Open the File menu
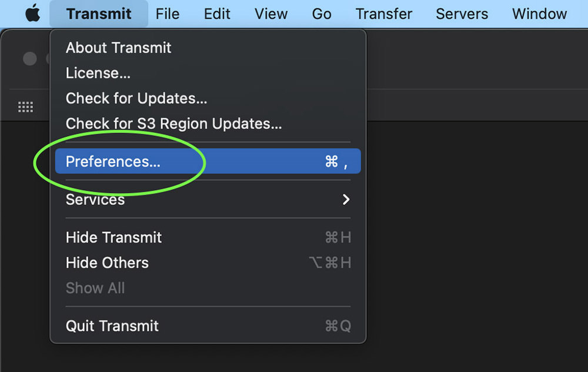 click(x=167, y=14)
